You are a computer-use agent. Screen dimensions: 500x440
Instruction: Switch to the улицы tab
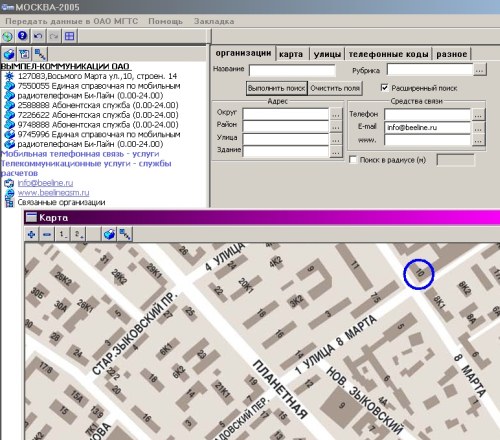pos(327,54)
